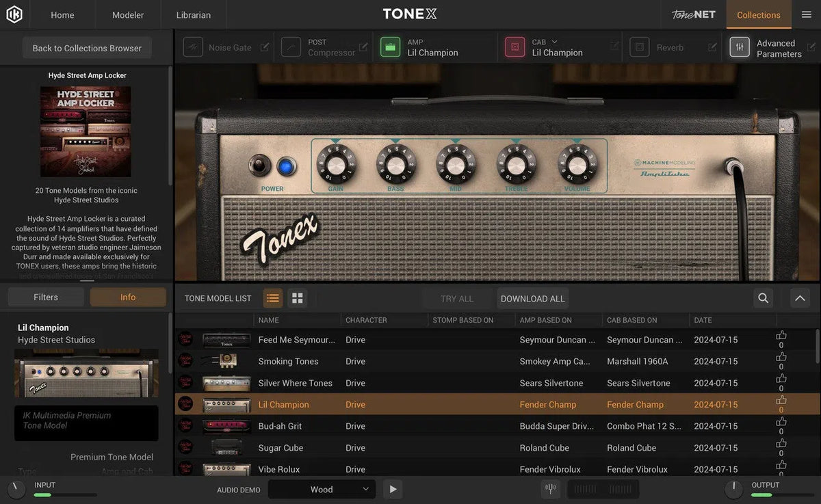The image size is (821, 504).
Task: Enable list view for Tone Model list
Action: click(273, 298)
